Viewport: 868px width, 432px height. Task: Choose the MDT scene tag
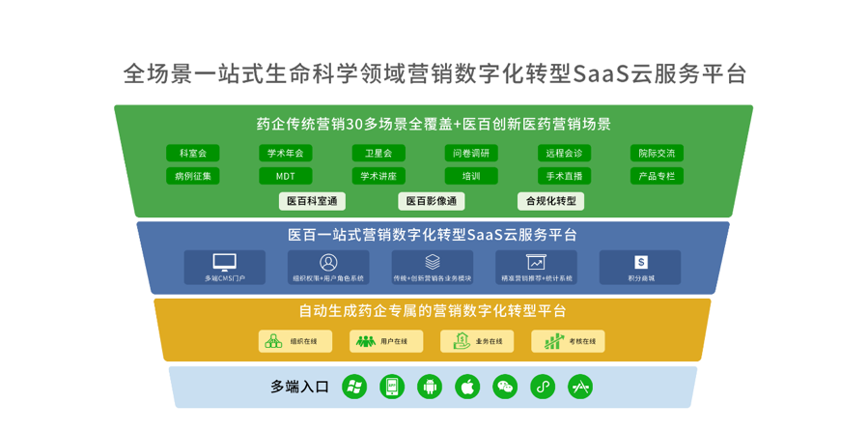(286, 176)
